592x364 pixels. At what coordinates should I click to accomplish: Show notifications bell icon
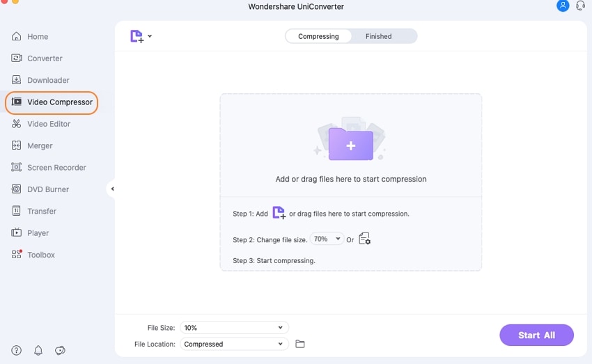pos(38,350)
